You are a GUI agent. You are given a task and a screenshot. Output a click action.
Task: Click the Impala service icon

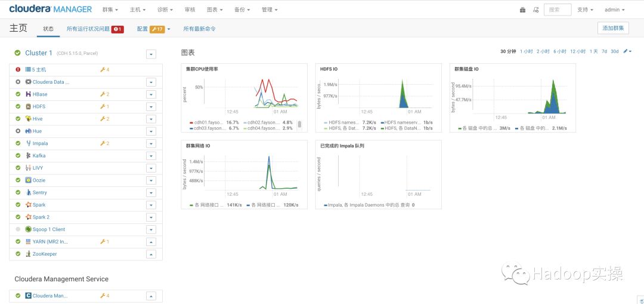(x=29, y=143)
